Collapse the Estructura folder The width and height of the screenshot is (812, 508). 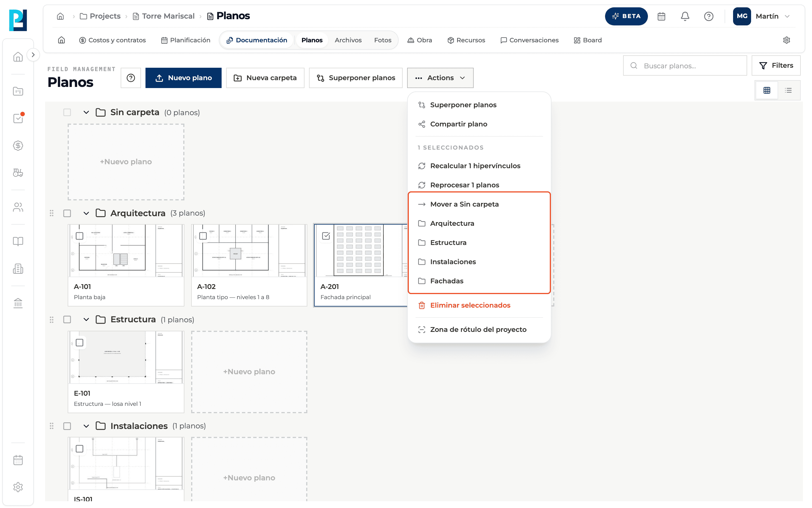[86, 319]
